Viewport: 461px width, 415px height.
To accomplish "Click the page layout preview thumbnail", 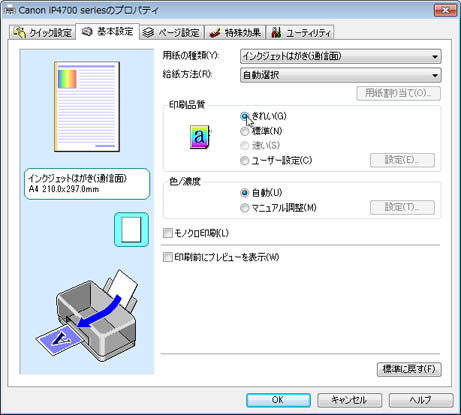I will (87, 106).
